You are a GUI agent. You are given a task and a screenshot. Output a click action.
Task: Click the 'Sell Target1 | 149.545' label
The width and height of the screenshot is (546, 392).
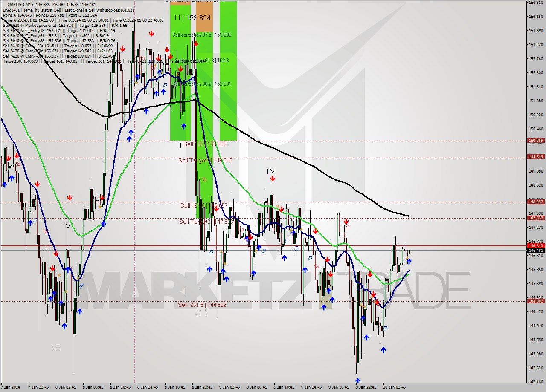206,160
